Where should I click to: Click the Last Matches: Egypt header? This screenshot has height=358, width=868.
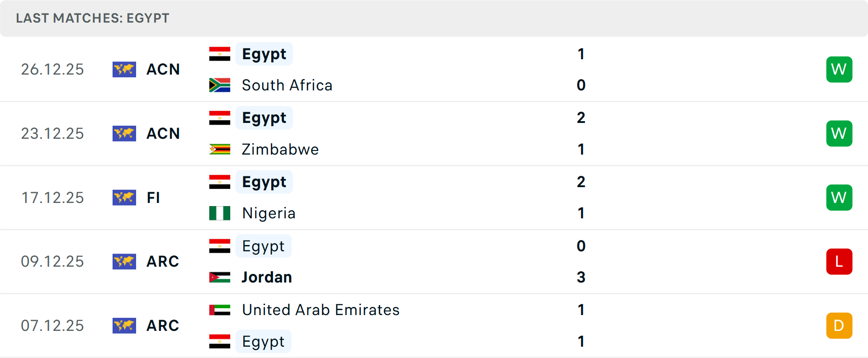coord(93,18)
